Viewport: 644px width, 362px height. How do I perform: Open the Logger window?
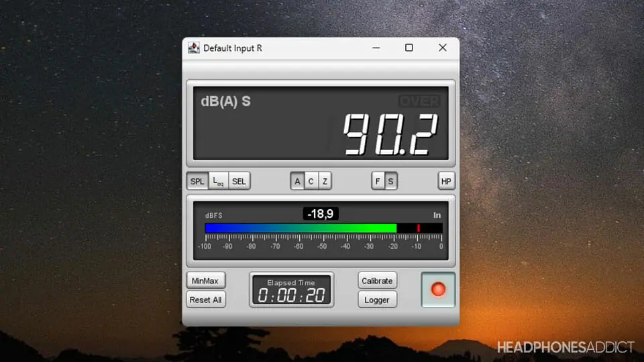[377, 300]
